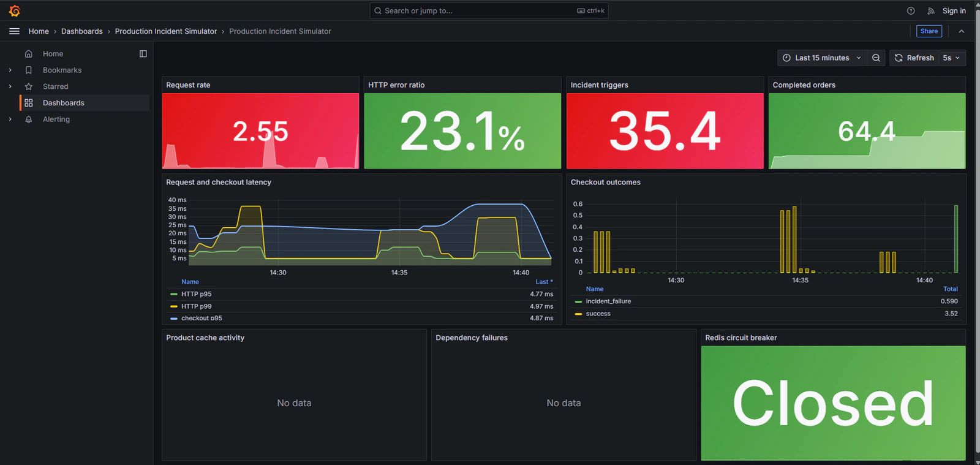Image resolution: width=980 pixels, height=465 pixels.
Task: Click the help question mark icon
Action: coord(911,11)
